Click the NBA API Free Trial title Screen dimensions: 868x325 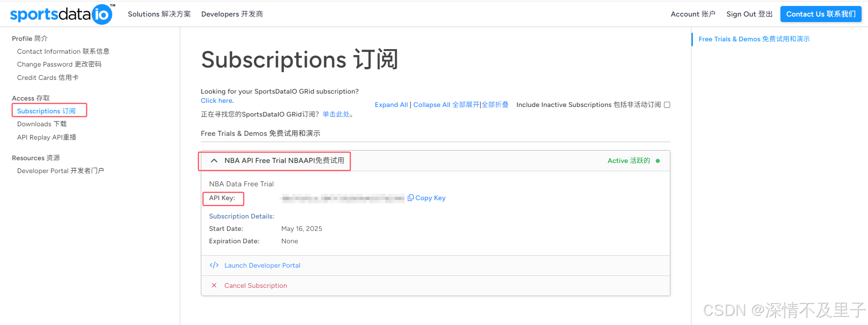(284, 161)
